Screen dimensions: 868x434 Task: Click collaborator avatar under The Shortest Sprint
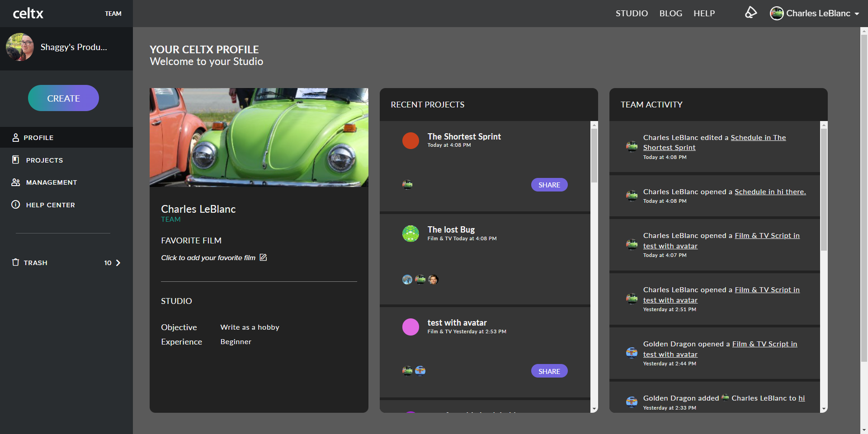point(407,184)
